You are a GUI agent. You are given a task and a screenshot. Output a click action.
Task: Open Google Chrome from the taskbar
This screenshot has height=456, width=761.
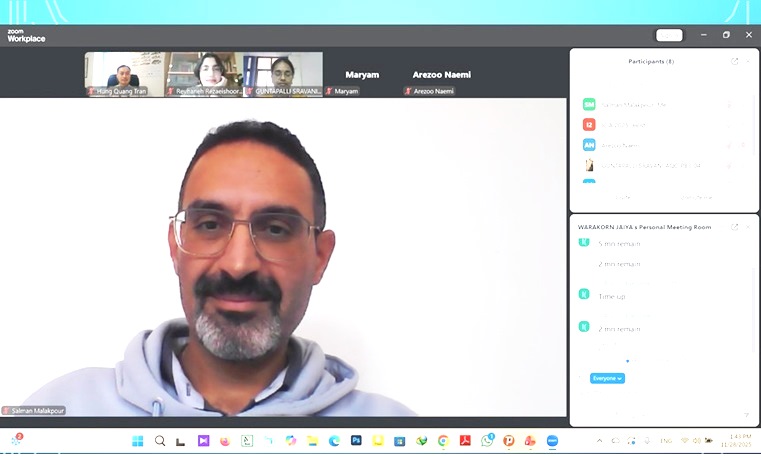coord(443,440)
